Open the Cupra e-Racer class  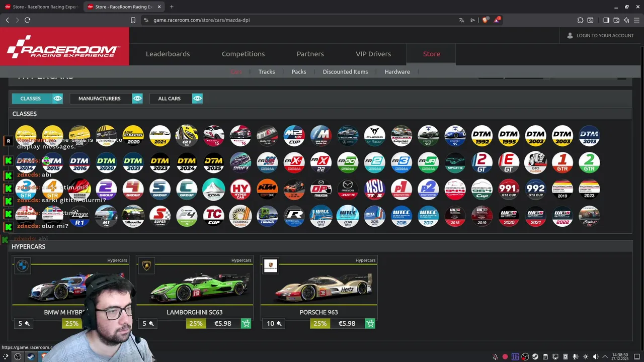pos(374,135)
